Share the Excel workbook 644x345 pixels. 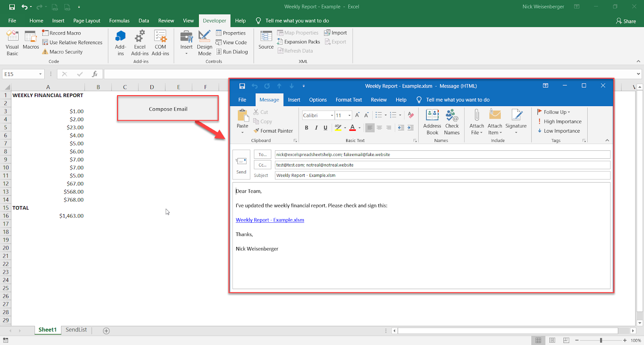[x=626, y=21]
